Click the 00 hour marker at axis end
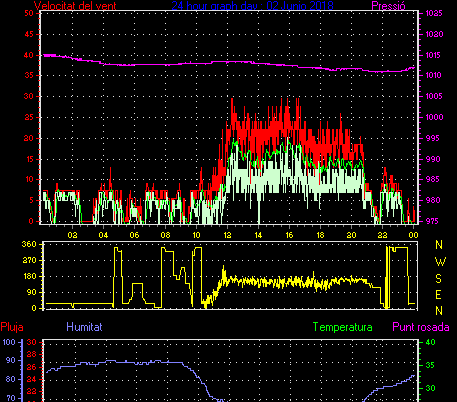The width and height of the screenshot is (457, 402). click(x=413, y=235)
